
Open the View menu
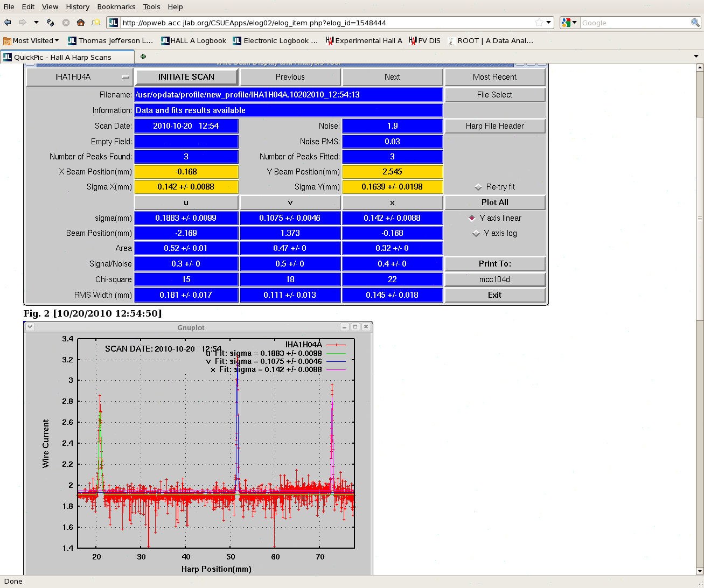point(50,6)
